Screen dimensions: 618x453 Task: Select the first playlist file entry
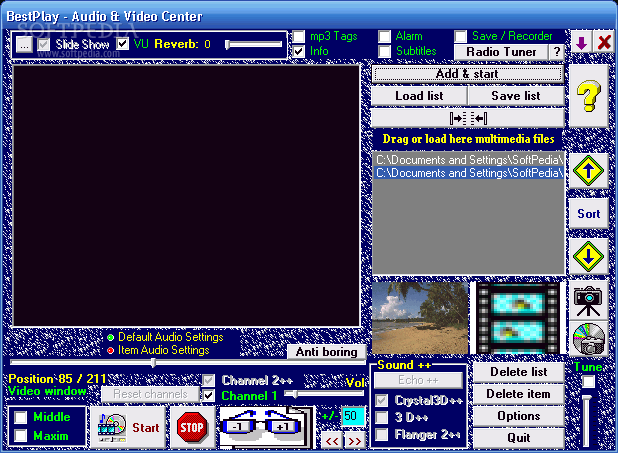(468, 160)
